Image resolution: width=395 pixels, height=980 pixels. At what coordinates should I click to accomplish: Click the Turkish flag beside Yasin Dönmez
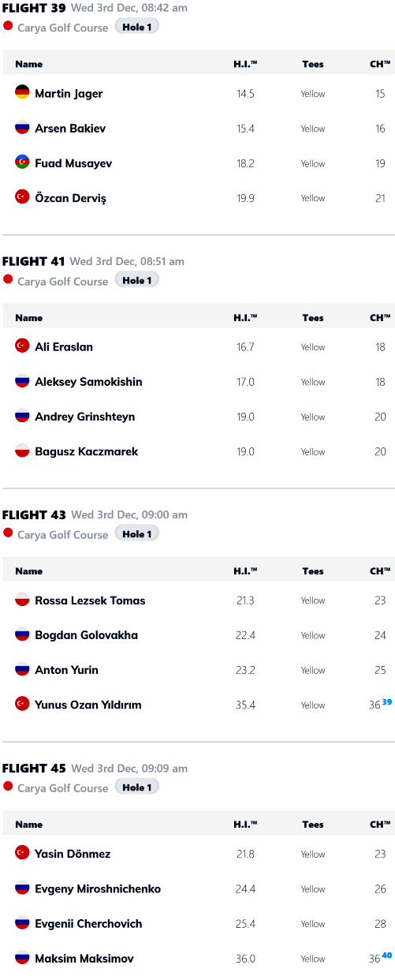(22, 853)
